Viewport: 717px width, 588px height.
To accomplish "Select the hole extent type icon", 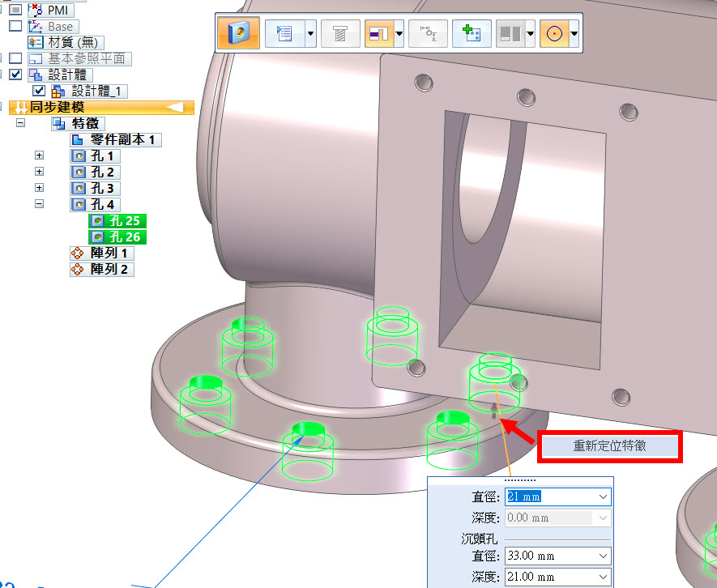I will pos(379,33).
